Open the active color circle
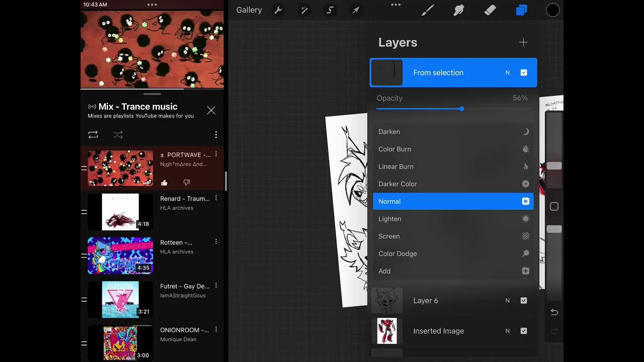This screenshot has width=644, height=362. (553, 10)
